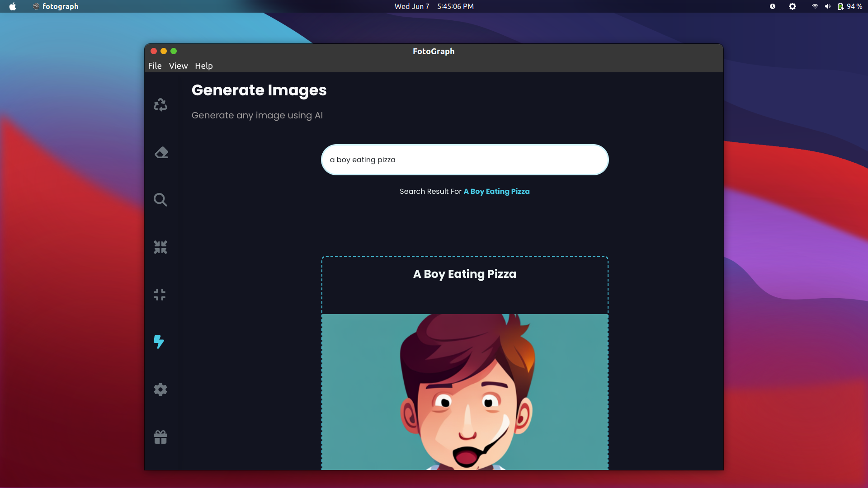Click 'Generate any image using AI' subtitle
This screenshot has width=868, height=488.
click(257, 115)
